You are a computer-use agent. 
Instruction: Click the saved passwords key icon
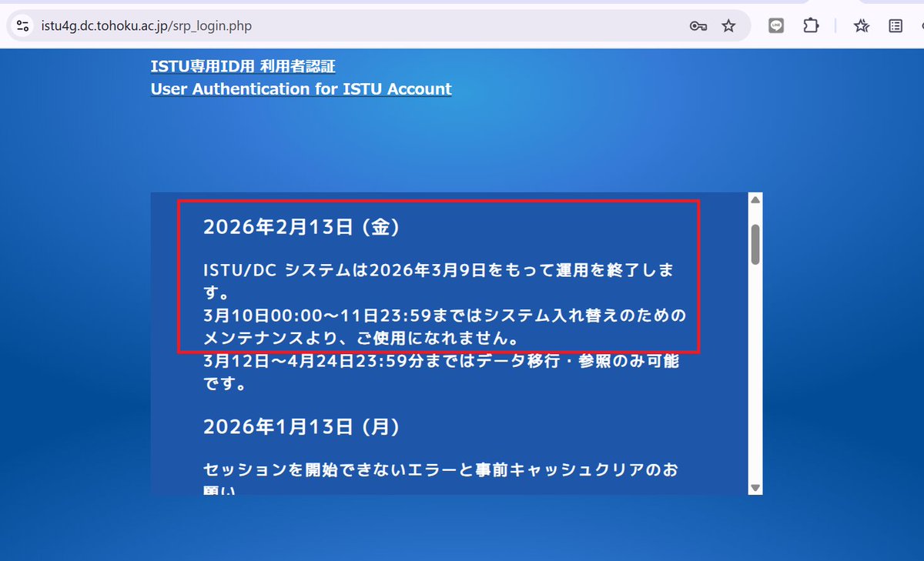(x=698, y=26)
